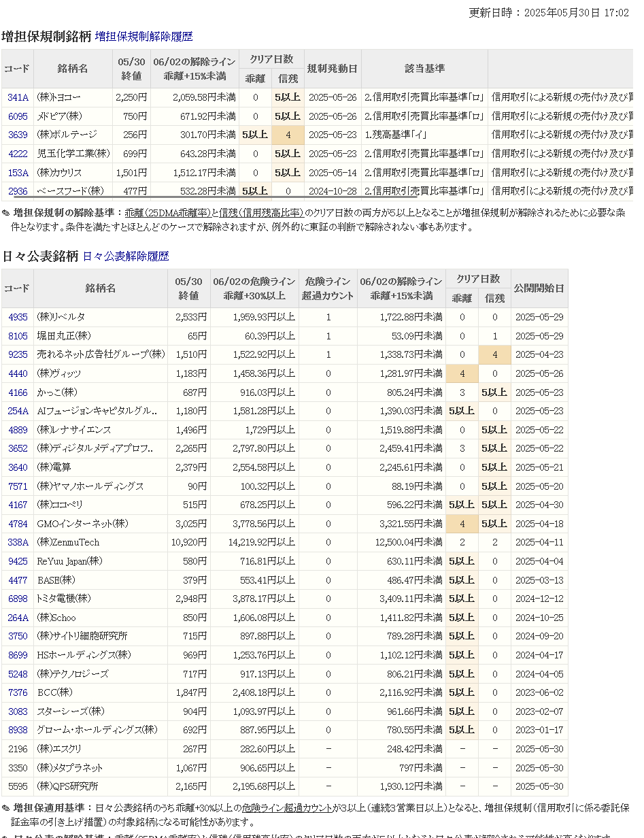The width and height of the screenshot is (644, 838).
Task: Open stock code 4784 for GMOインターネット
Action: pyautogui.click(x=18, y=524)
